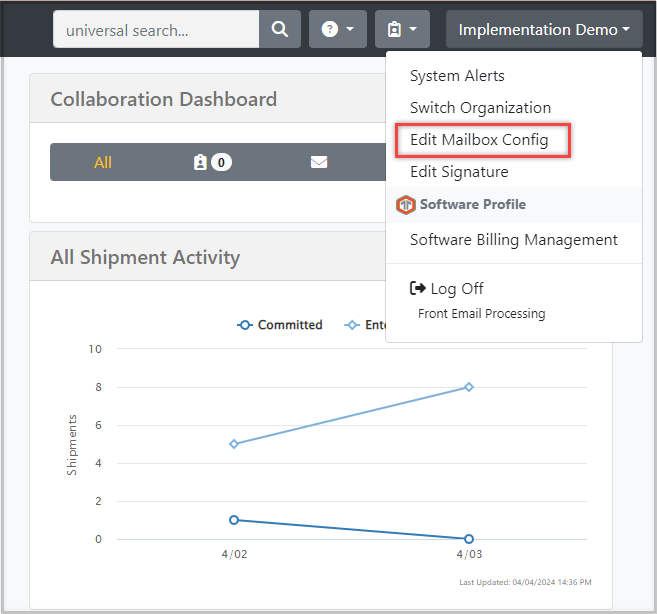Click the magnifying glass search button

tap(280, 30)
